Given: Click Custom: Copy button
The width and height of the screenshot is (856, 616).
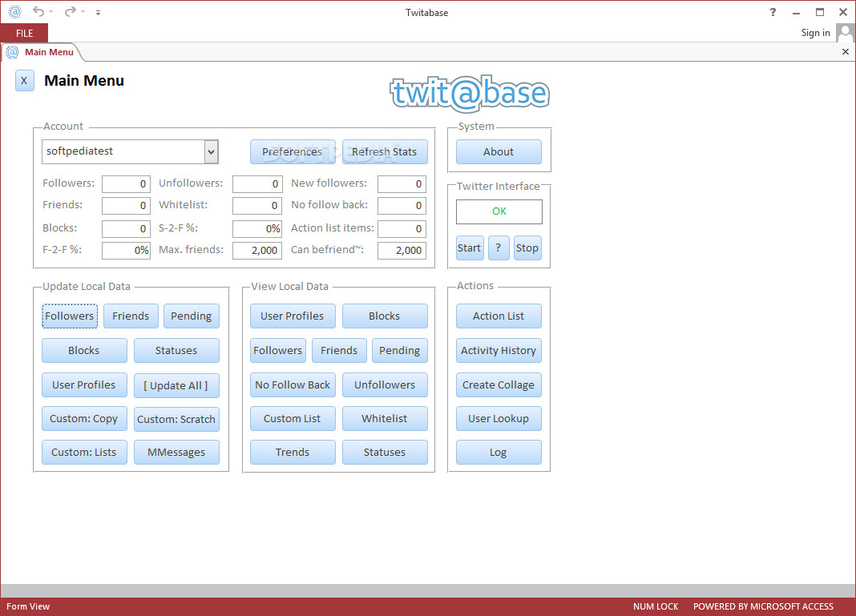Looking at the screenshot, I should click(84, 419).
